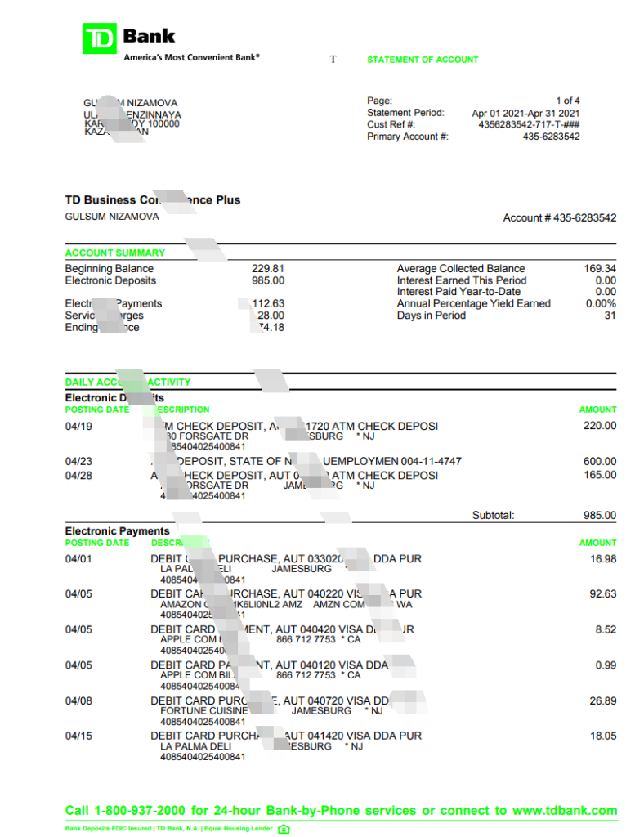Click America's Most Convenient Bank tagline
Screen dimensions: 644x837
click(191, 57)
